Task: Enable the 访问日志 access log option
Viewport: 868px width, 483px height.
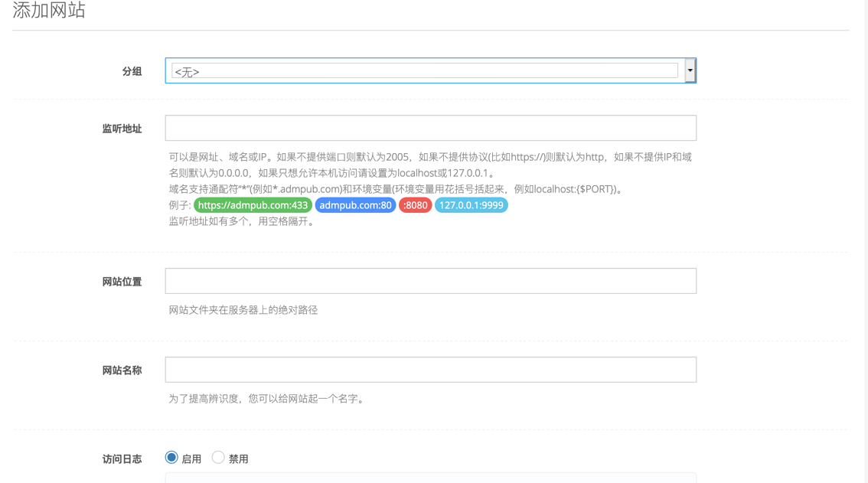Action: (171, 457)
